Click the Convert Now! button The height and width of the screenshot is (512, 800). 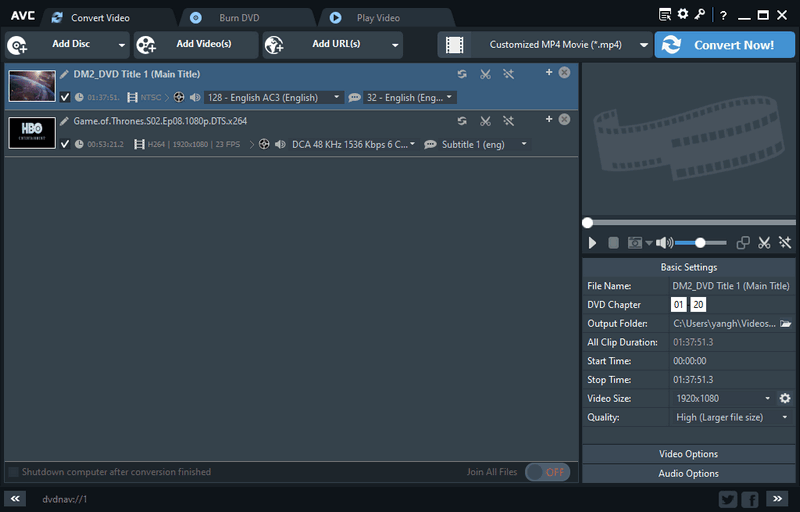tap(725, 45)
